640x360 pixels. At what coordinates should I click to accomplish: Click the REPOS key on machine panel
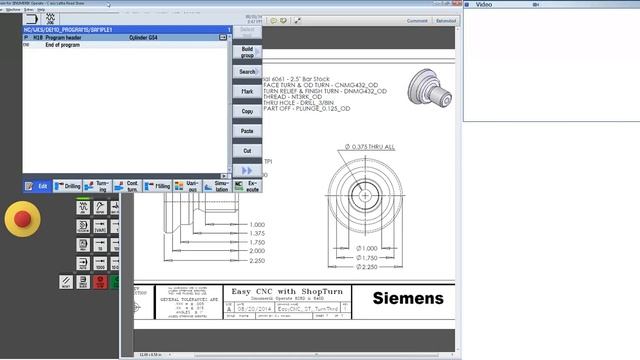100,207
